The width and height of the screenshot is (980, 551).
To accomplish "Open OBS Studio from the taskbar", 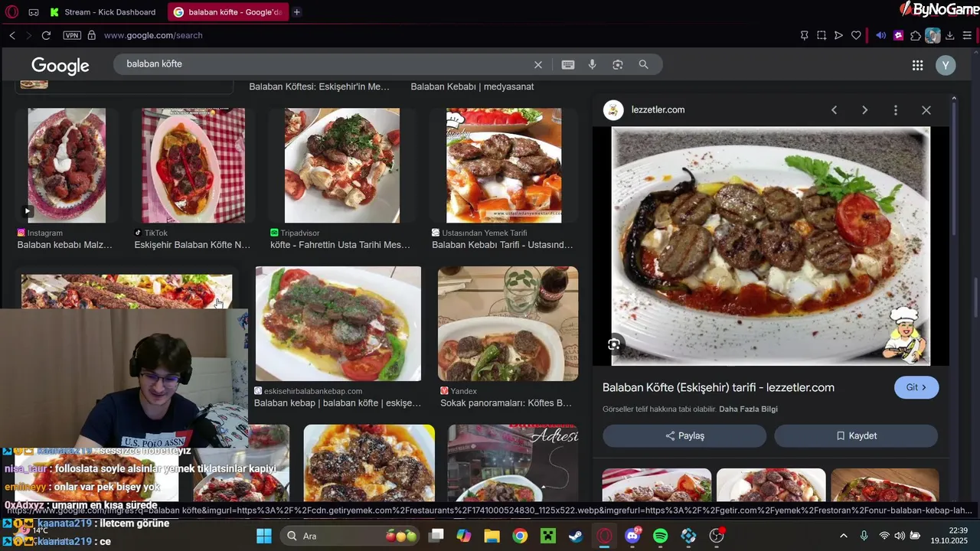I will pos(717,536).
